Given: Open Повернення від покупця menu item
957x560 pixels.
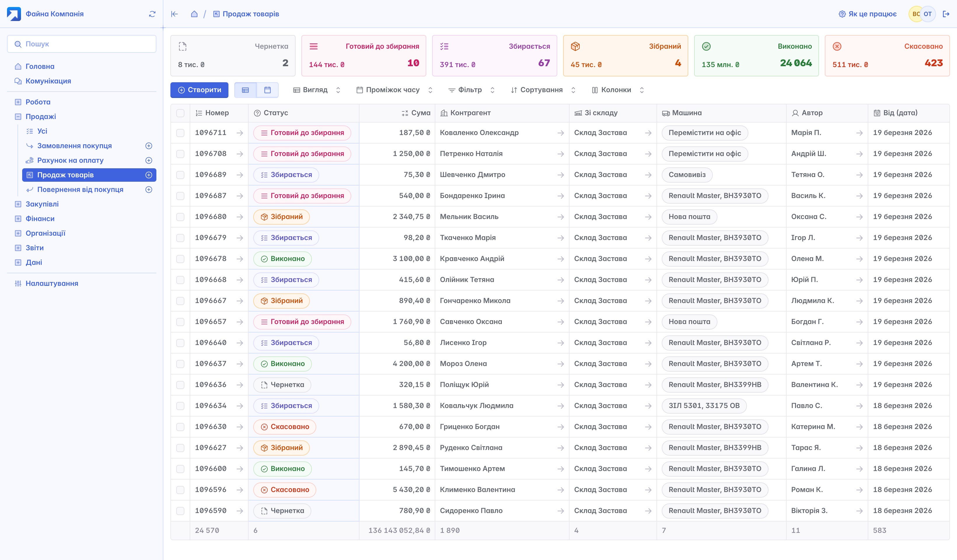Looking at the screenshot, I should 80,190.
